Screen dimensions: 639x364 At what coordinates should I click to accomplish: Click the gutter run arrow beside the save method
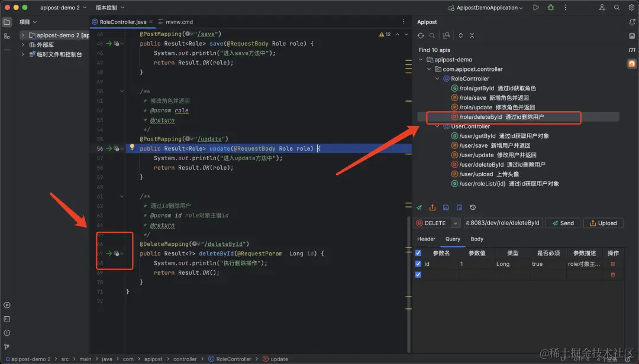tap(109, 44)
